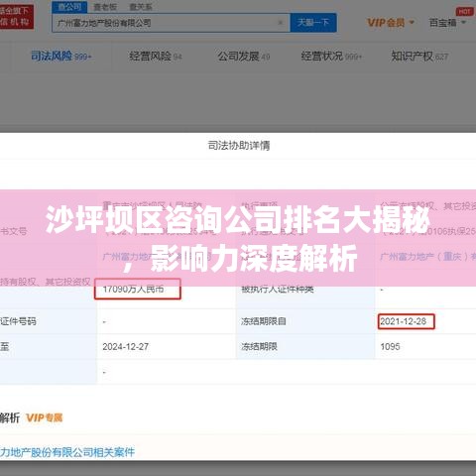Image resolution: width=476 pixels, height=476 pixels.
Task: Focus the company name search field
Action: (171, 23)
